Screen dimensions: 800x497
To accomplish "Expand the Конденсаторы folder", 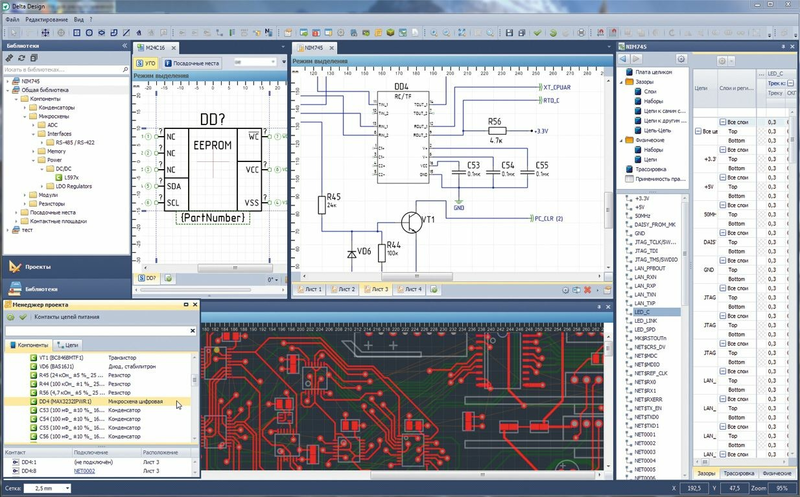I will [24, 108].
